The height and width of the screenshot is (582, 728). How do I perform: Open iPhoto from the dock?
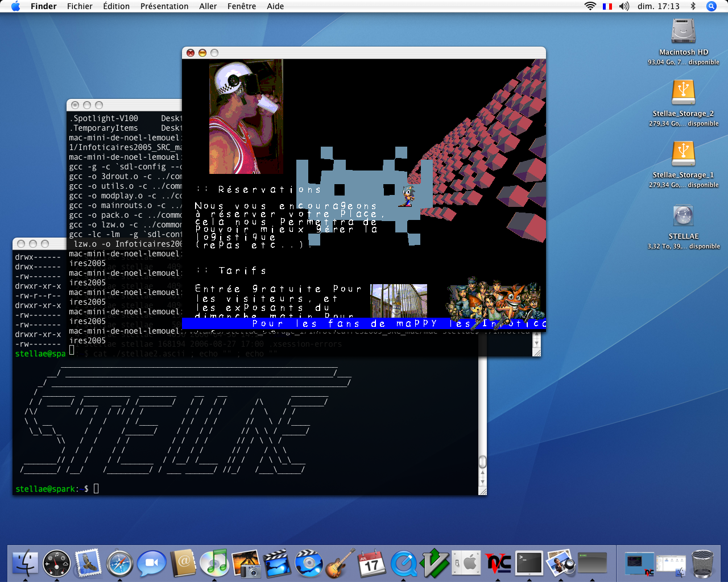point(246,563)
